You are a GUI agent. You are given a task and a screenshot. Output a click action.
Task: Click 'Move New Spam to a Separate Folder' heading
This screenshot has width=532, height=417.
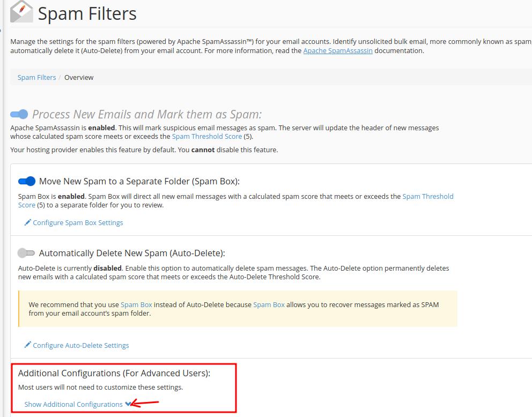click(139, 181)
